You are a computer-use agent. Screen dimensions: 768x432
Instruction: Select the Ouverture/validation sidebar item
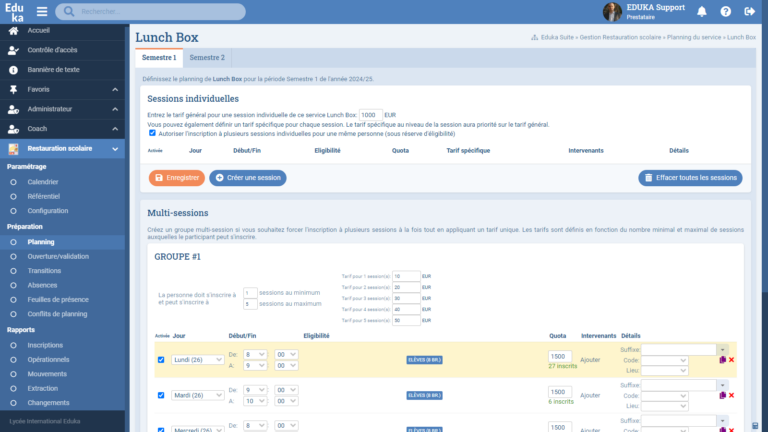coord(58,256)
